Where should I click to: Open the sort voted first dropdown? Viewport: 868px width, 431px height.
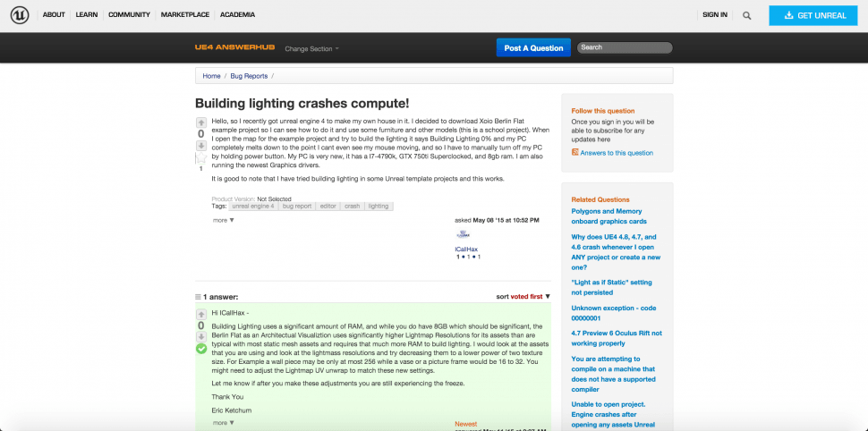[523, 297]
